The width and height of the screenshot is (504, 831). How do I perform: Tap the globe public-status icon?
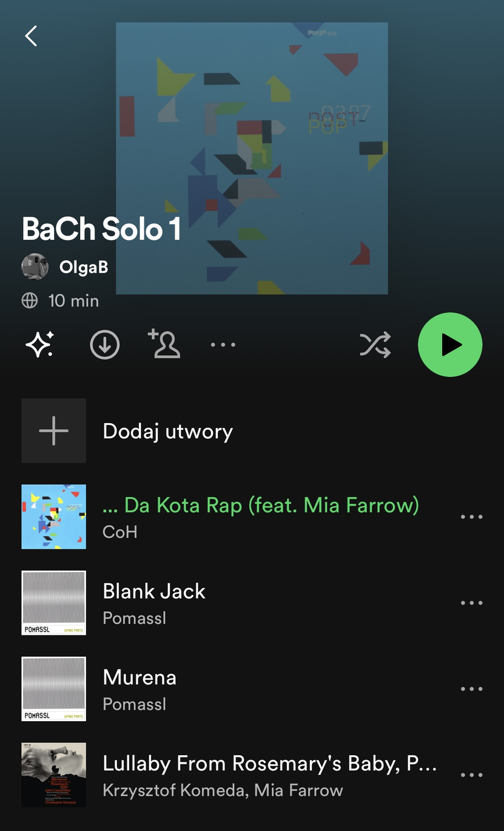pyautogui.click(x=30, y=300)
